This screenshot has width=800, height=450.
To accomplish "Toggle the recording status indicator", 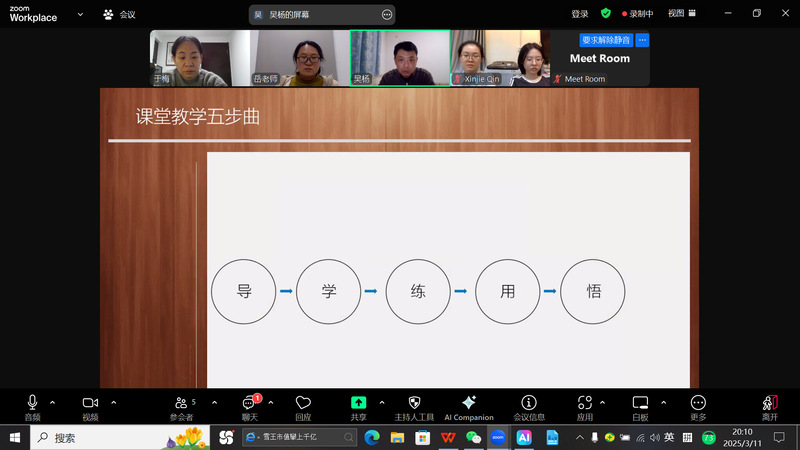I will (x=638, y=14).
